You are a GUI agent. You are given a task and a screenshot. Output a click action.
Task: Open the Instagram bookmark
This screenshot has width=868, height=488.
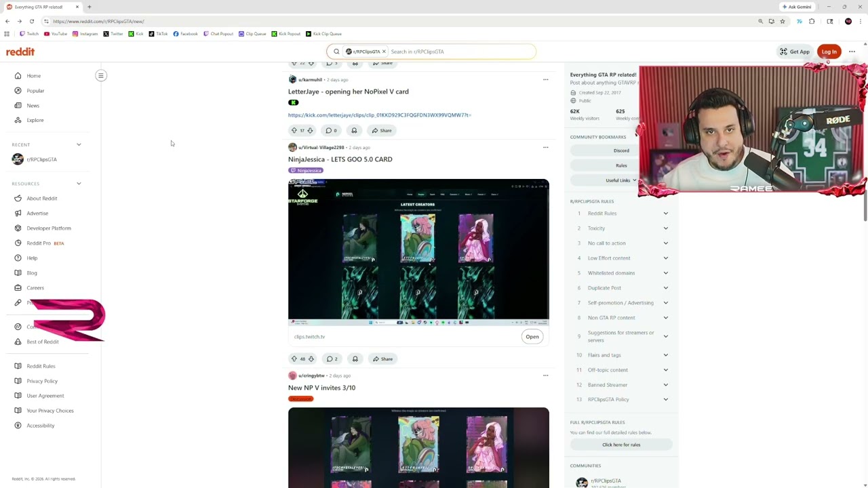(x=85, y=34)
